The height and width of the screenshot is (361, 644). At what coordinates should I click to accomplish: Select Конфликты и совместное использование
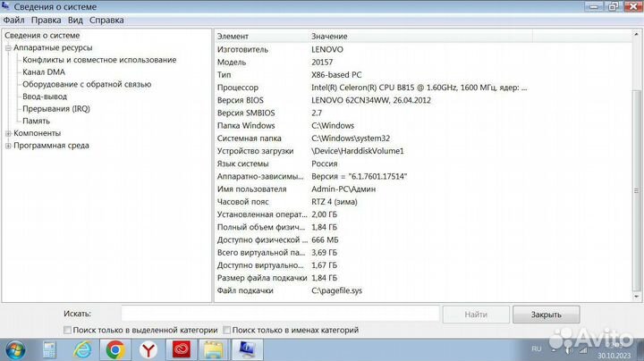(99, 60)
